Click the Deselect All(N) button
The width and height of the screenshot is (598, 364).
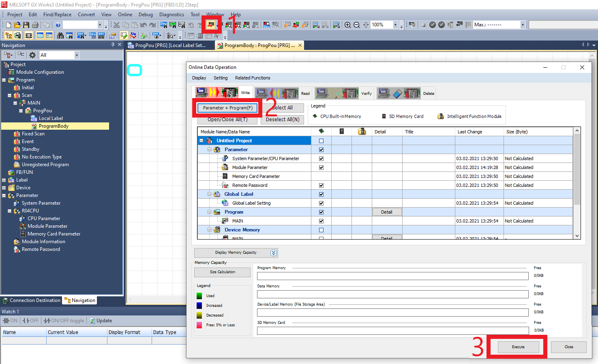pos(282,120)
